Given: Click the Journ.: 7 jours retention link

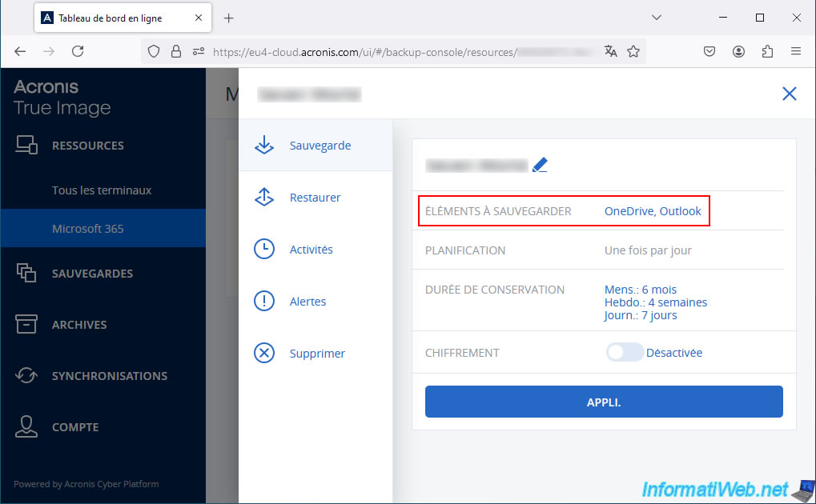Looking at the screenshot, I should coord(641,315).
